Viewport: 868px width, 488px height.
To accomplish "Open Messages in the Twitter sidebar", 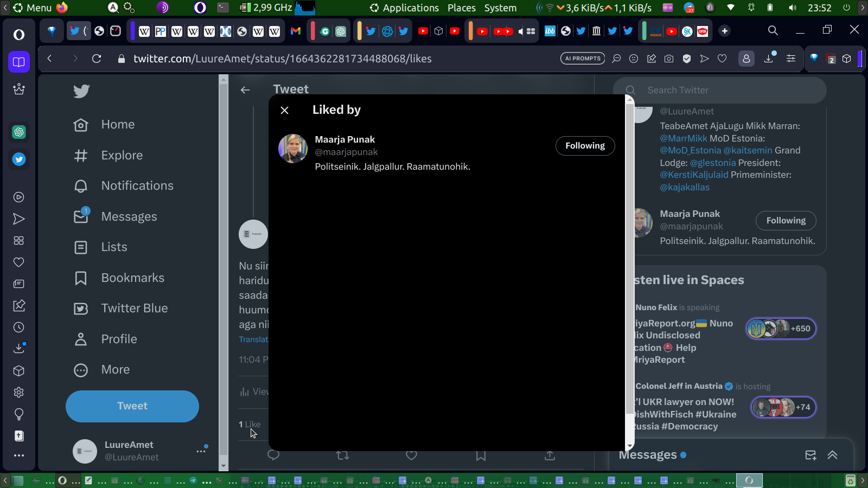I will tap(116, 217).
